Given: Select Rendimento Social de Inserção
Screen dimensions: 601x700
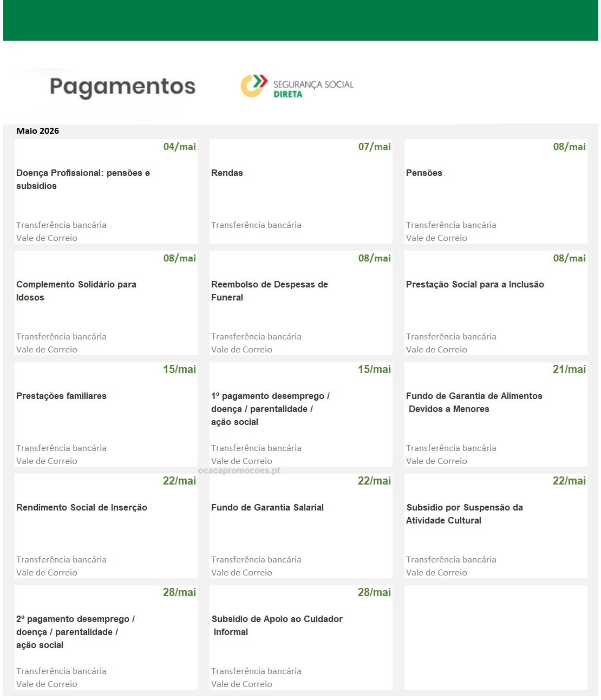Looking at the screenshot, I should 82,507.
